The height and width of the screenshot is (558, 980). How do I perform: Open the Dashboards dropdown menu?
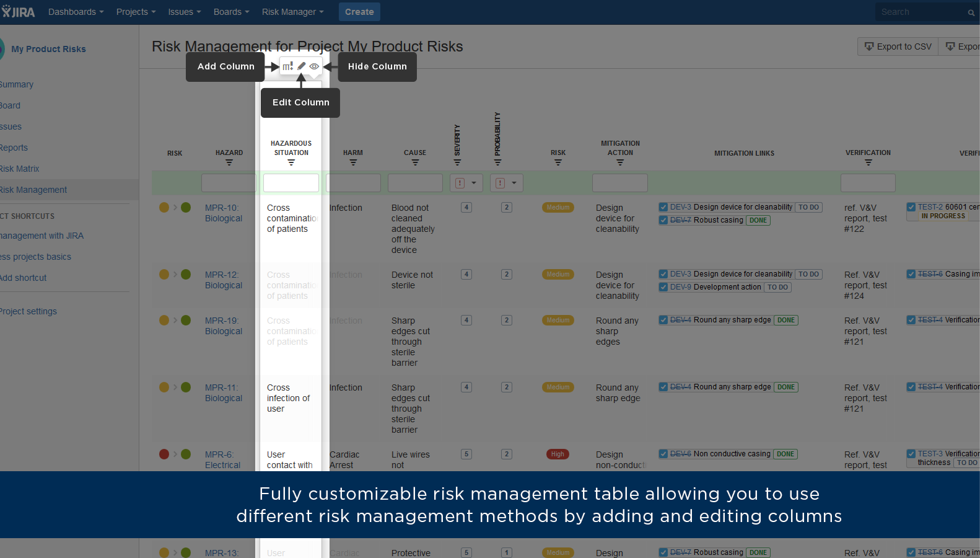76,12
